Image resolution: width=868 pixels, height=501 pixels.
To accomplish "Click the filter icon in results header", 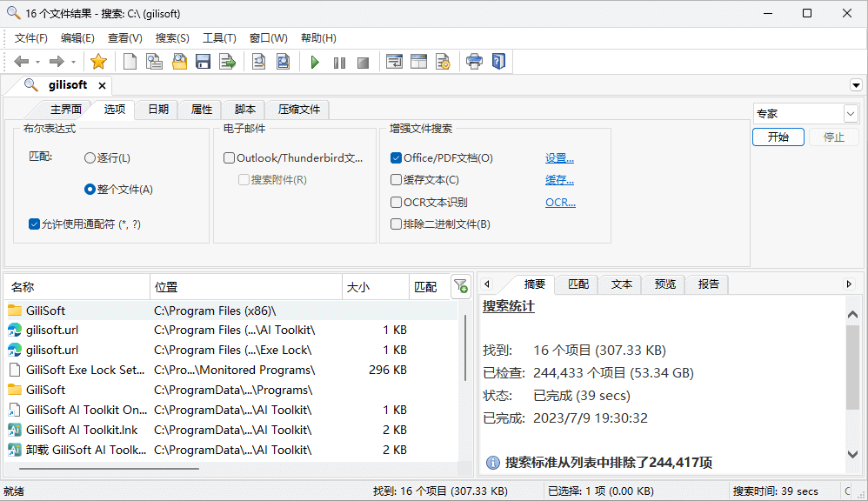I will coord(461,287).
